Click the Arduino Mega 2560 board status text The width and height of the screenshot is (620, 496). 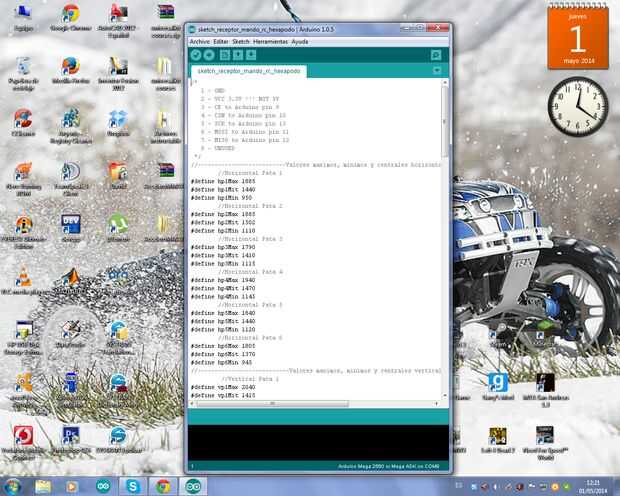tap(388, 466)
